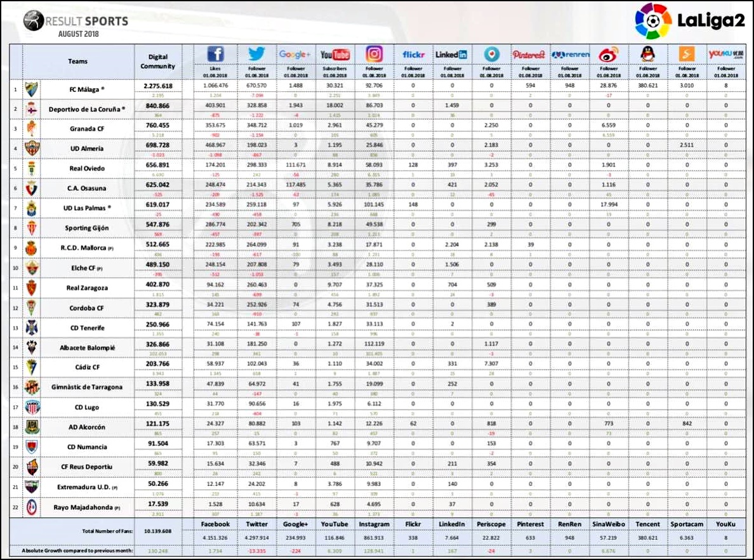Screen dimensions: 754x560
Task: Click the YouTube logo in the header
Action: pyautogui.click(x=335, y=55)
